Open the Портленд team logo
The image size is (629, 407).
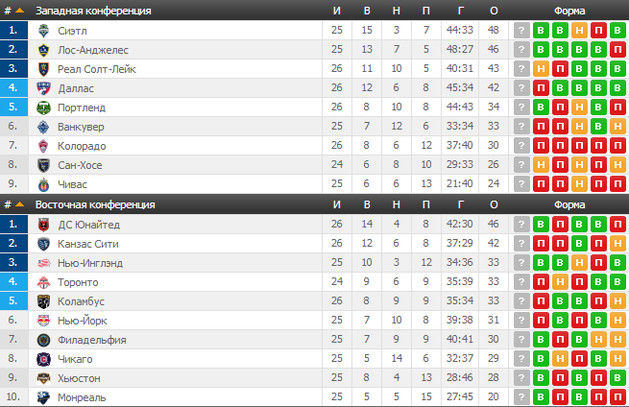[43, 107]
